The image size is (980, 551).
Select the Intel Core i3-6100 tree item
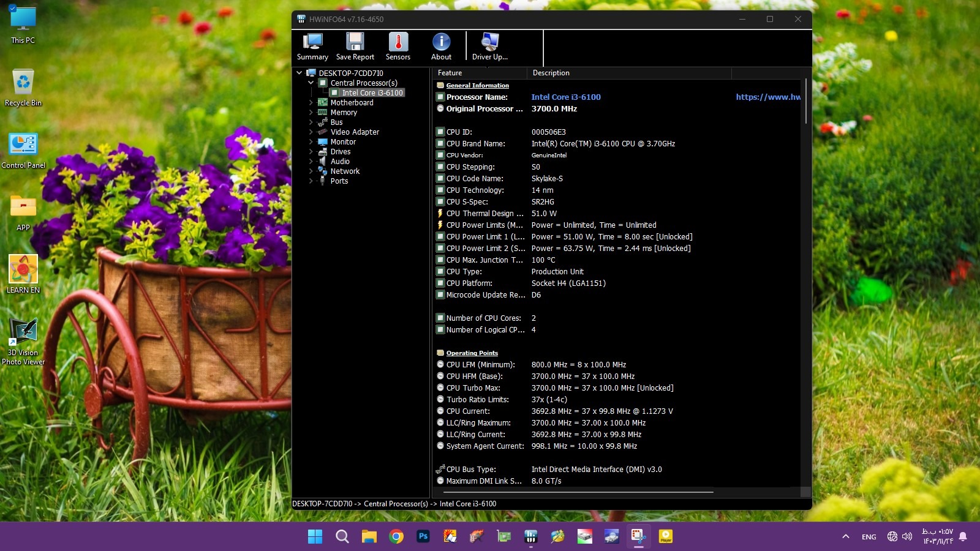point(372,93)
